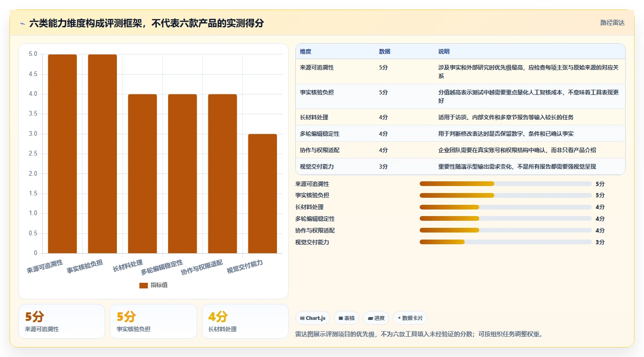
Task: Click the 事实核验负担 progress bar
Action: 506,195
